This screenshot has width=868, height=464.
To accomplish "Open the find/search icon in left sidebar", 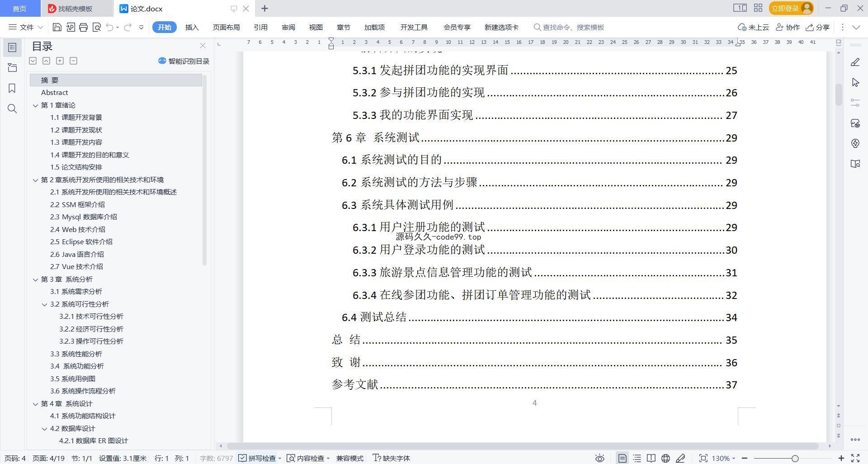I will [12, 109].
